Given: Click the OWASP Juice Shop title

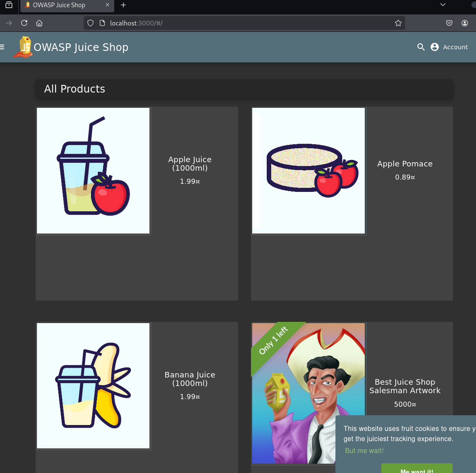Looking at the screenshot, I should 81,48.
